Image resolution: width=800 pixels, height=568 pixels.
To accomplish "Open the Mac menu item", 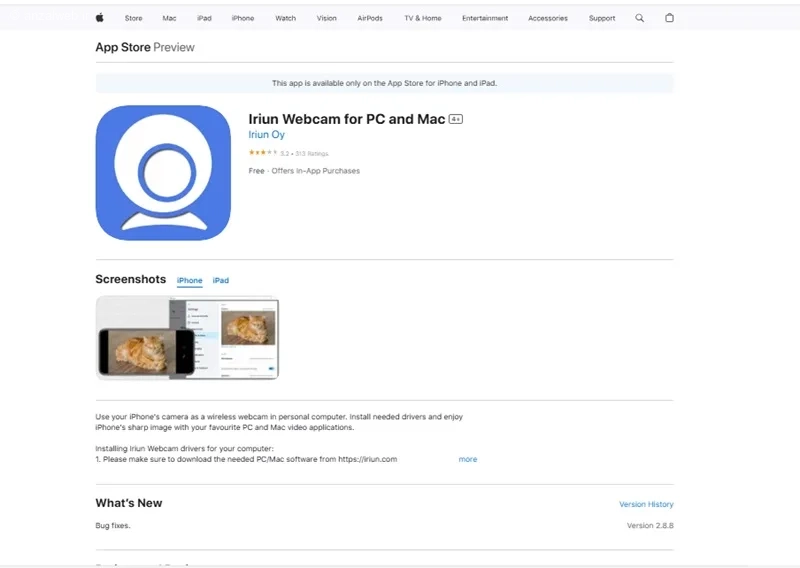I will [x=169, y=18].
